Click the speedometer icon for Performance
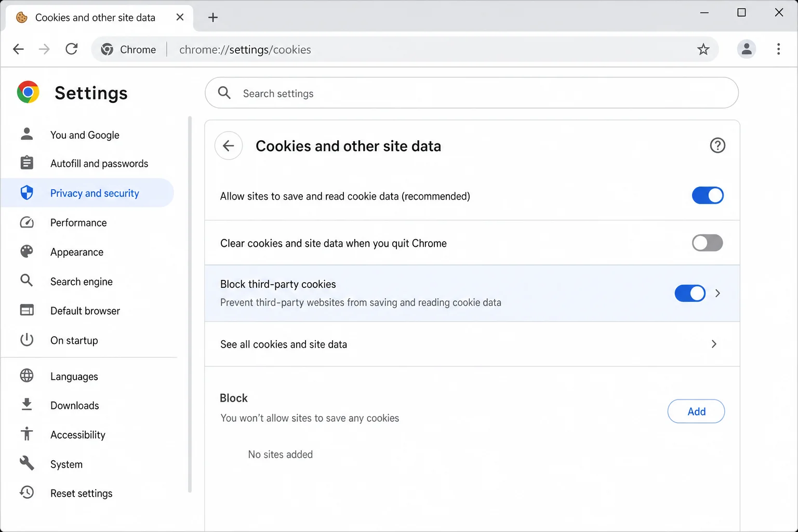Viewport: 798px width, 532px height. point(26,222)
